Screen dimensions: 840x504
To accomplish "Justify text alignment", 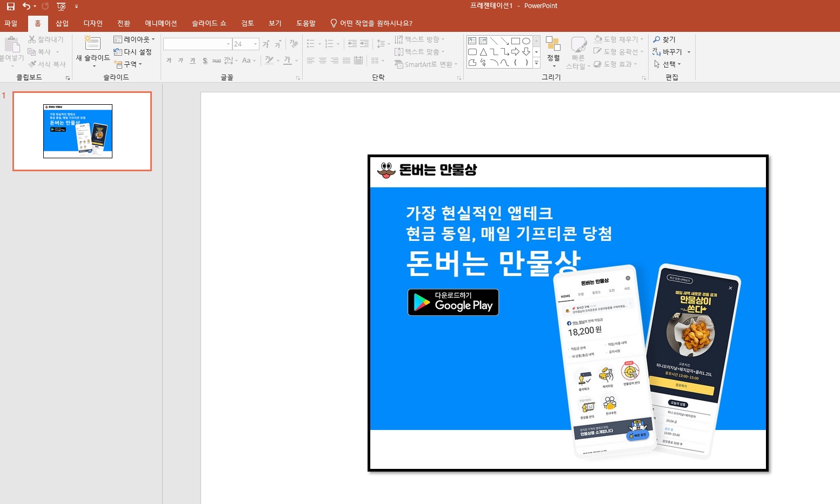I will tap(346, 61).
